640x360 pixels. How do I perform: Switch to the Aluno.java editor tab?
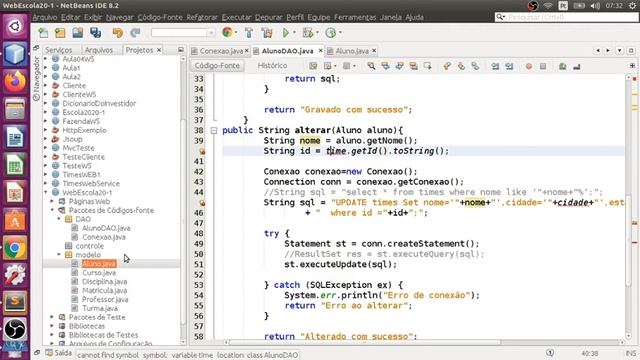352,51
